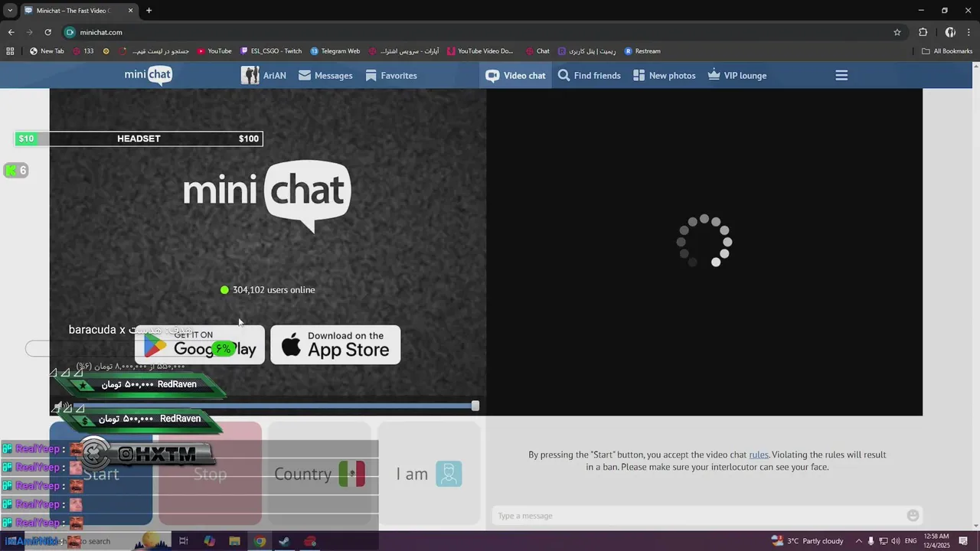Go back in Chrome
Screen dimensions: 980x551
coord(11,32)
